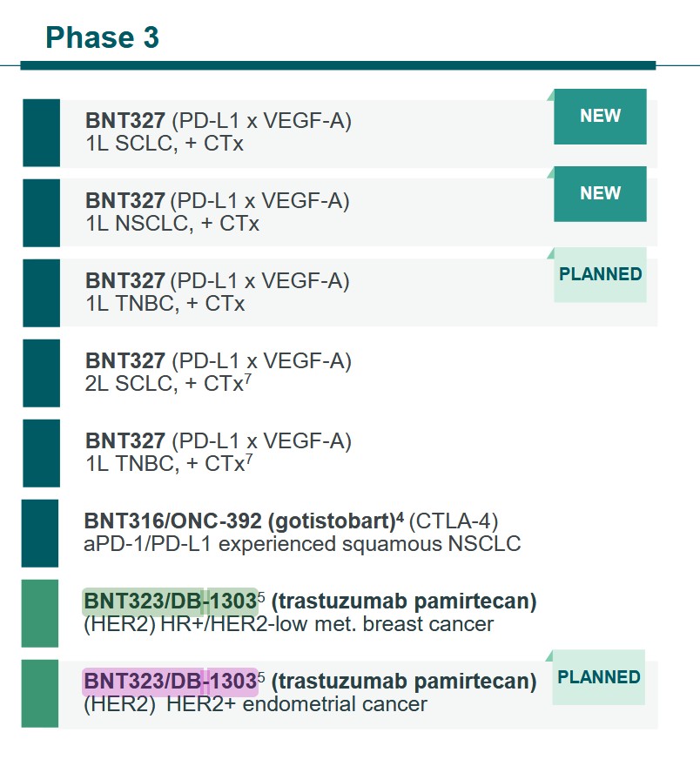Click the green square beside the breast cancer entry
This screenshot has height=766, width=700.
click(x=40, y=614)
